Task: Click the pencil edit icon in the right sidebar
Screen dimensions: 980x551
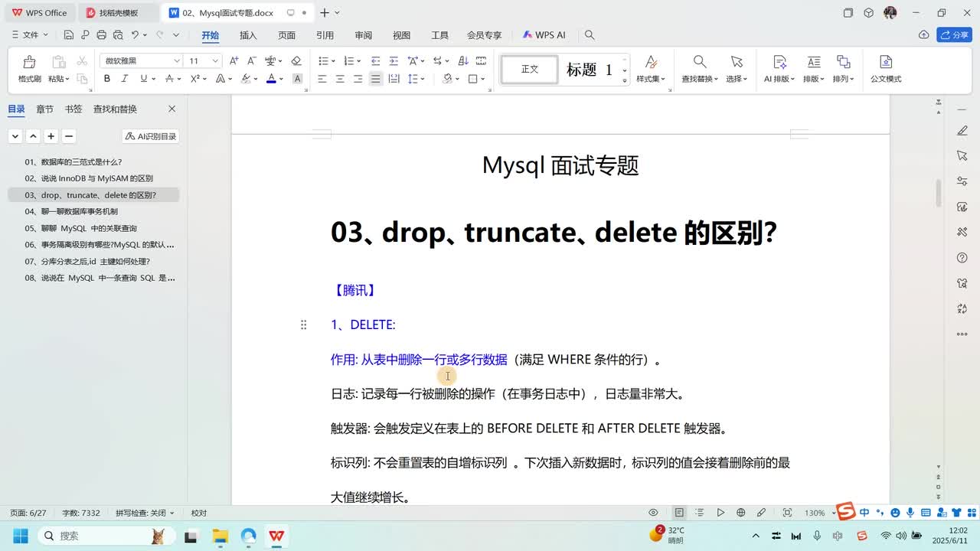Action: tap(962, 131)
